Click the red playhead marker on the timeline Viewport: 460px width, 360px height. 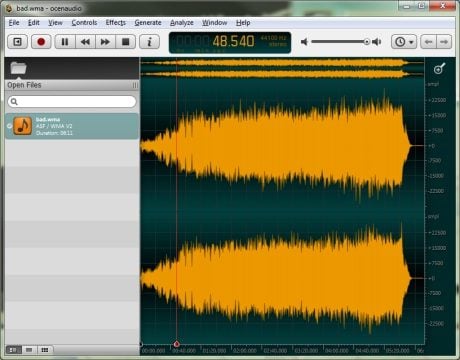point(177,344)
